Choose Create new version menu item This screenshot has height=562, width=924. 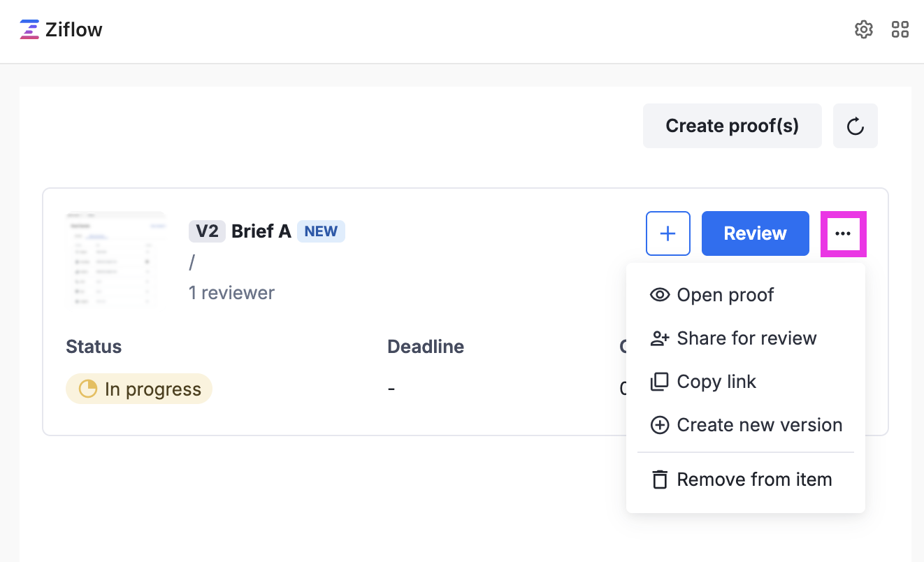coord(746,425)
